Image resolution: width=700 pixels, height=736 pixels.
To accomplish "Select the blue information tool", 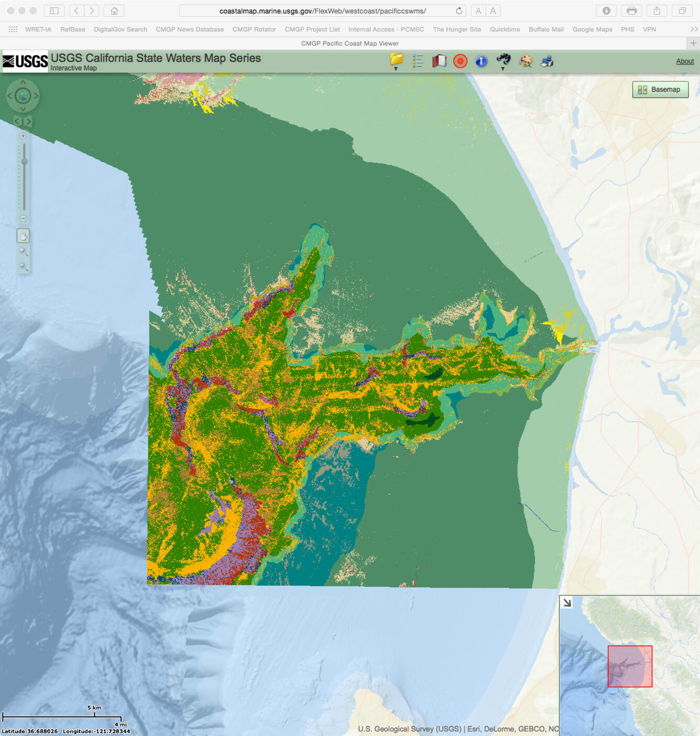I will pos(481,61).
